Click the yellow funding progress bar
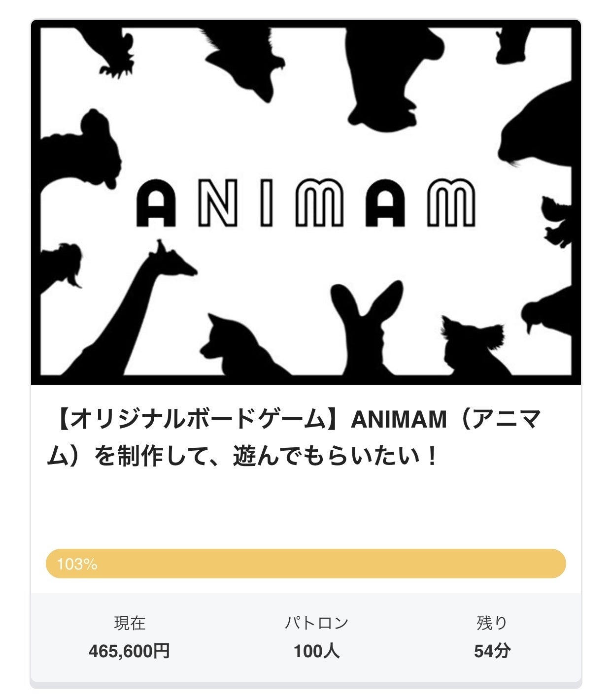The width and height of the screenshot is (612, 700). tap(306, 563)
